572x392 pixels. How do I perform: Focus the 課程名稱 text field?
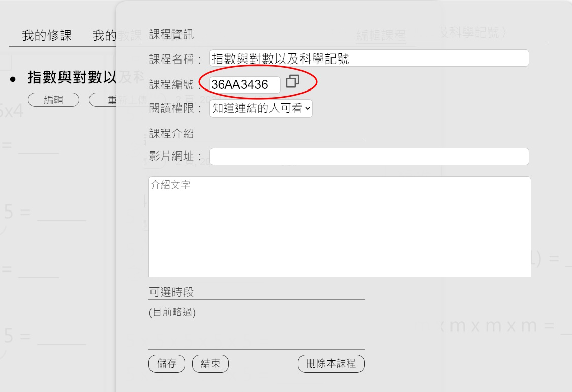(369, 58)
